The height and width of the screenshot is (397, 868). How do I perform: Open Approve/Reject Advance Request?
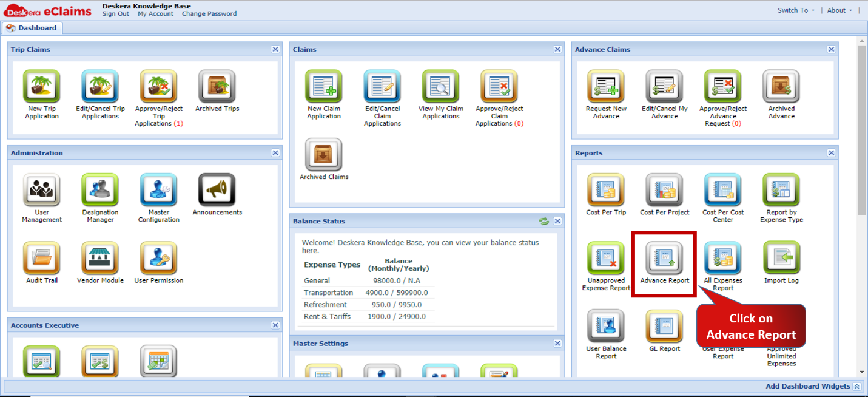[722, 87]
